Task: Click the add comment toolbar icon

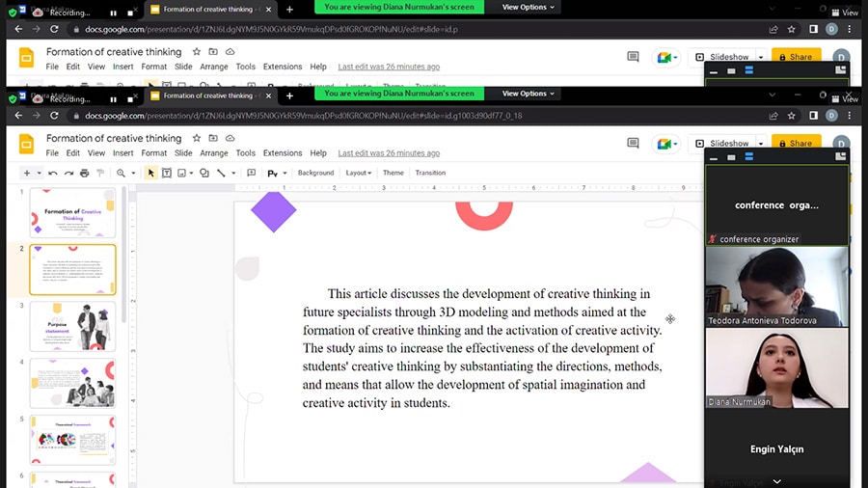Action: pyautogui.click(x=252, y=174)
